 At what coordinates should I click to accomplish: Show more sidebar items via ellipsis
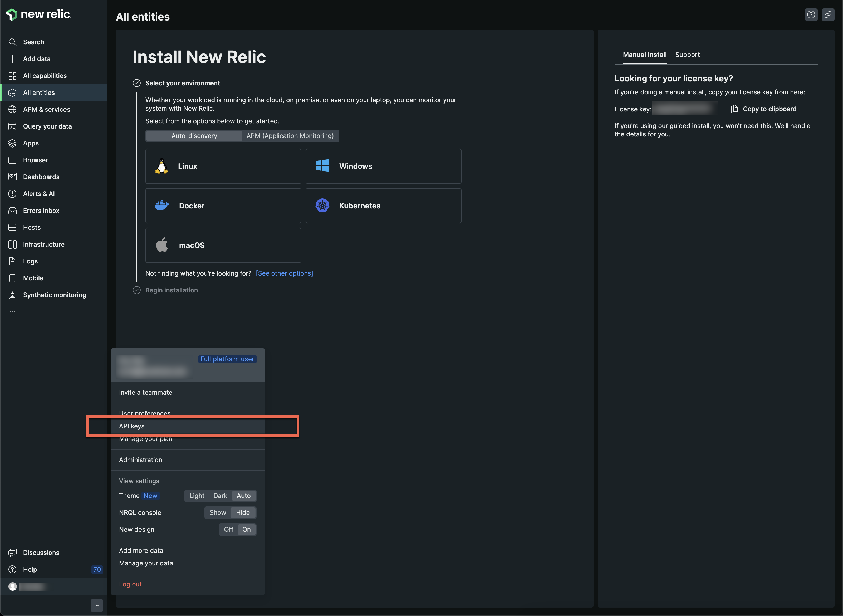pos(12,312)
